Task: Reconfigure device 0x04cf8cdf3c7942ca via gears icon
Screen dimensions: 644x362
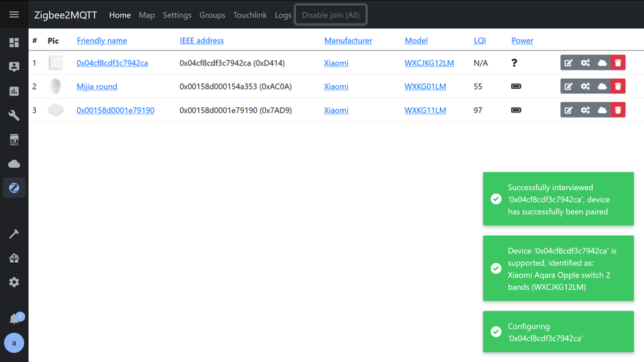Action: click(x=585, y=63)
